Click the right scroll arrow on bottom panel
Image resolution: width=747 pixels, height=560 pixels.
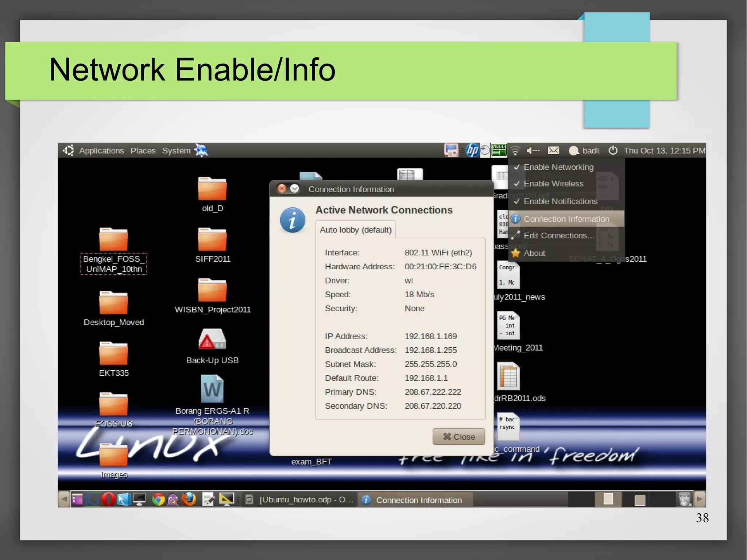(x=700, y=499)
